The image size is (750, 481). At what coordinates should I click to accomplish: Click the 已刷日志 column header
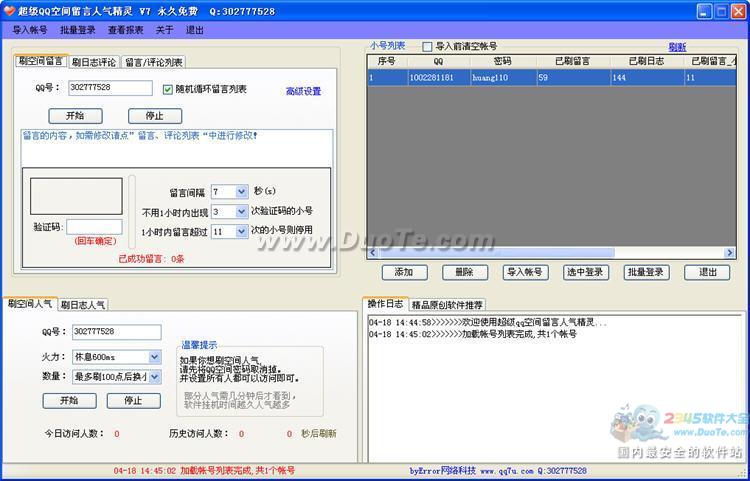click(647, 61)
